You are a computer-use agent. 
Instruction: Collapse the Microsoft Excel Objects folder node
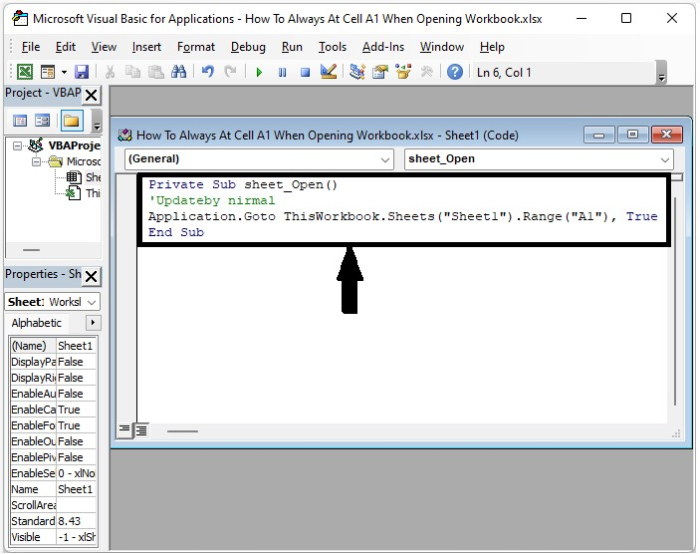point(36,162)
